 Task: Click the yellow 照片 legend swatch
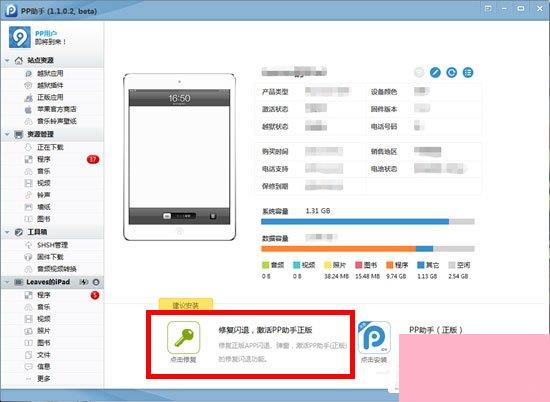(328, 265)
